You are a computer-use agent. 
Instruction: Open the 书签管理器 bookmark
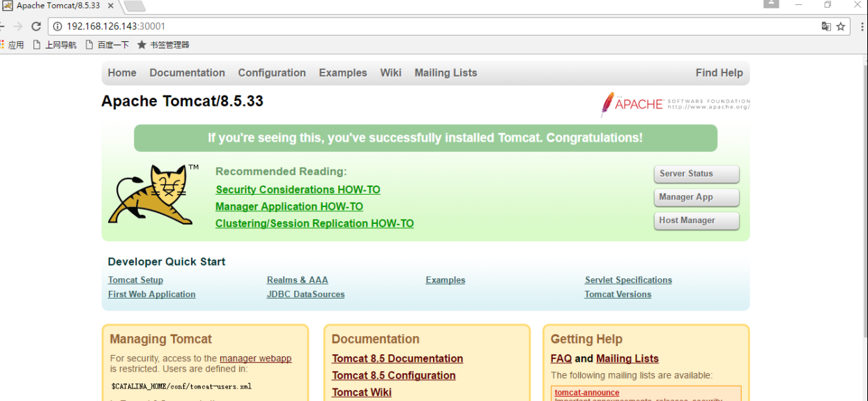163,45
